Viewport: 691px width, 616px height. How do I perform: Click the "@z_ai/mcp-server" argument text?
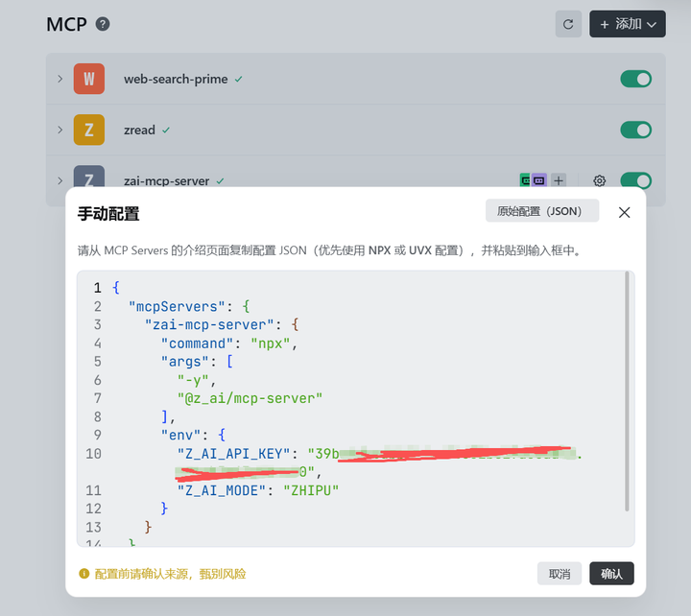coord(250,398)
